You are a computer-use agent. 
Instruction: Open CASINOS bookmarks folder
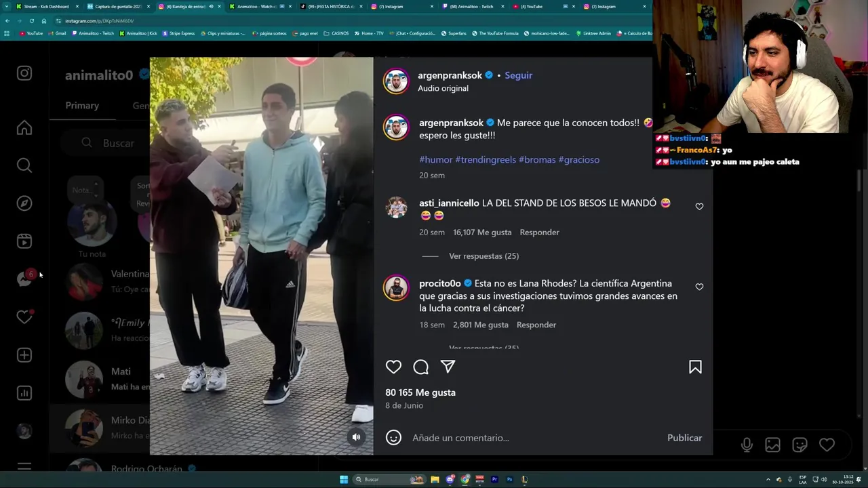tap(336, 33)
